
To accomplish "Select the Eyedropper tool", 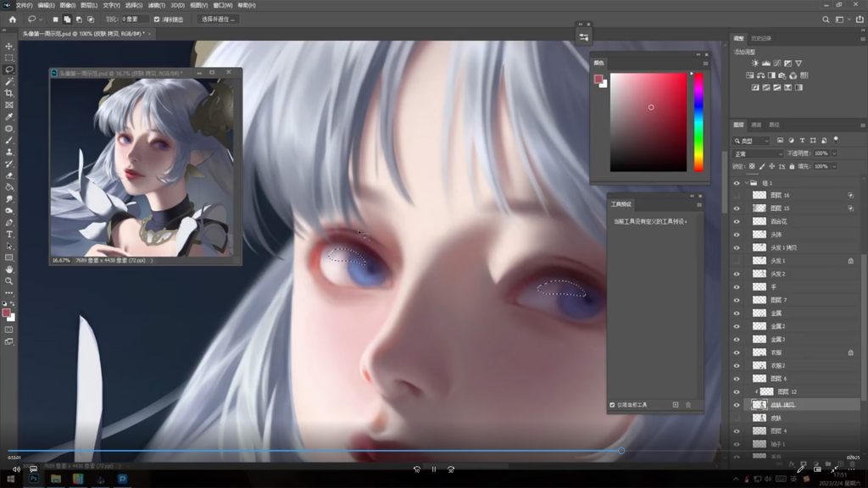I will pyautogui.click(x=9, y=117).
